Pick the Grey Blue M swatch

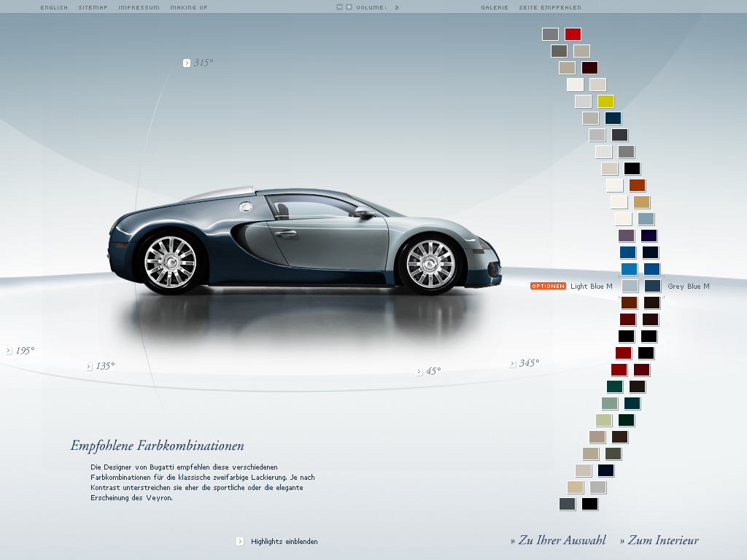[652, 286]
